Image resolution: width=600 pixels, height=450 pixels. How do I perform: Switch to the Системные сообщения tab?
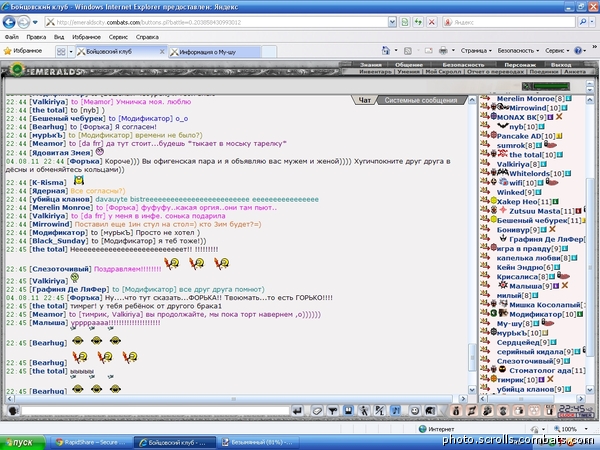pyautogui.click(x=421, y=100)
